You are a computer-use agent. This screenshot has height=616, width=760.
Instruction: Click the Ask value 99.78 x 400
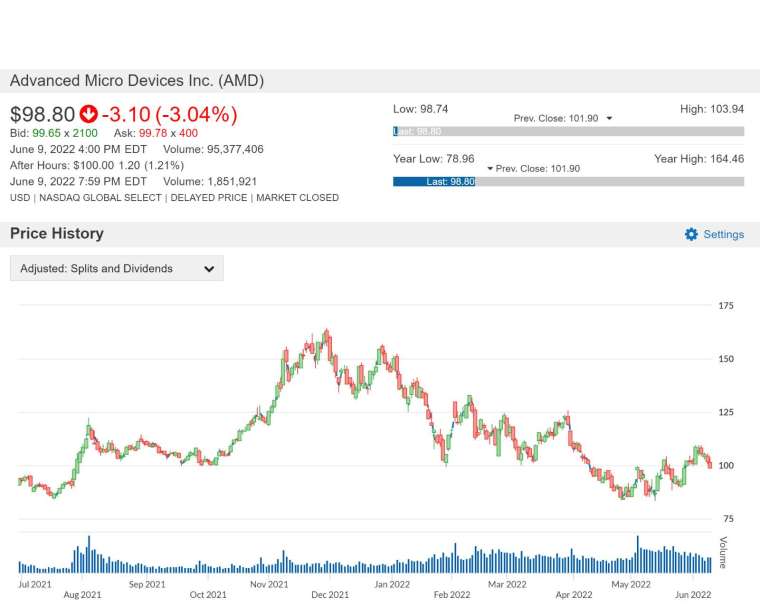(168, 133)
